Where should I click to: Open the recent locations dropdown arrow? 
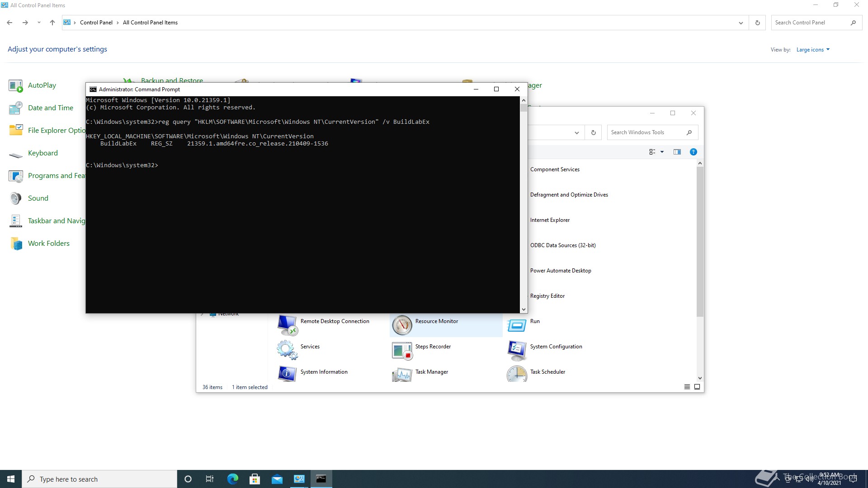[39, 23]
